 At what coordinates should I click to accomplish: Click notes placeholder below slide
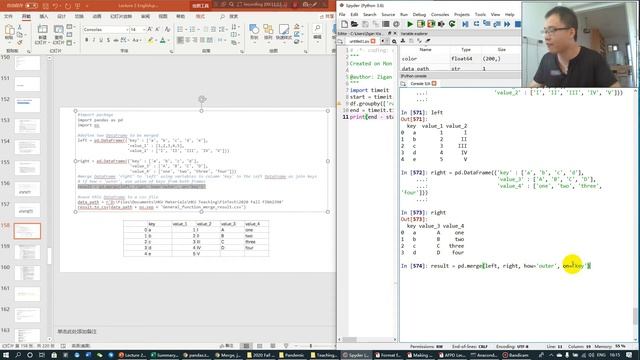click(77, 331)
